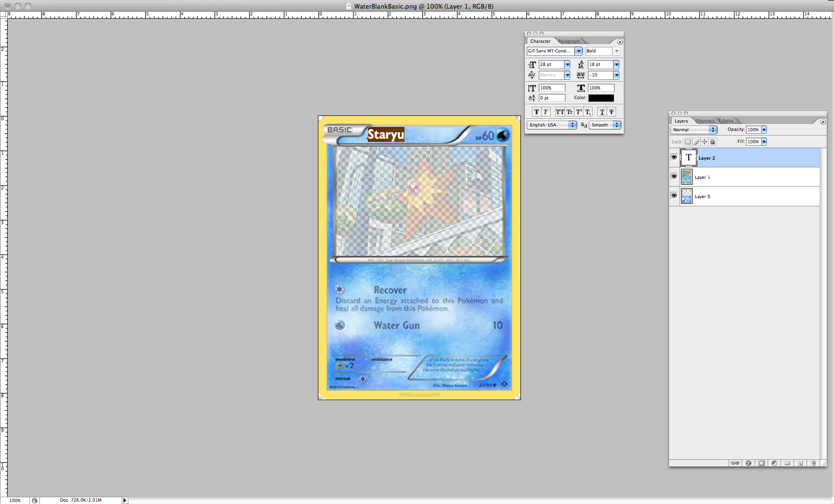Image resolution: width=834 pixels, height=504 pixels.
Task: Select the Layer 1 name
Action: tap(702, 177)
